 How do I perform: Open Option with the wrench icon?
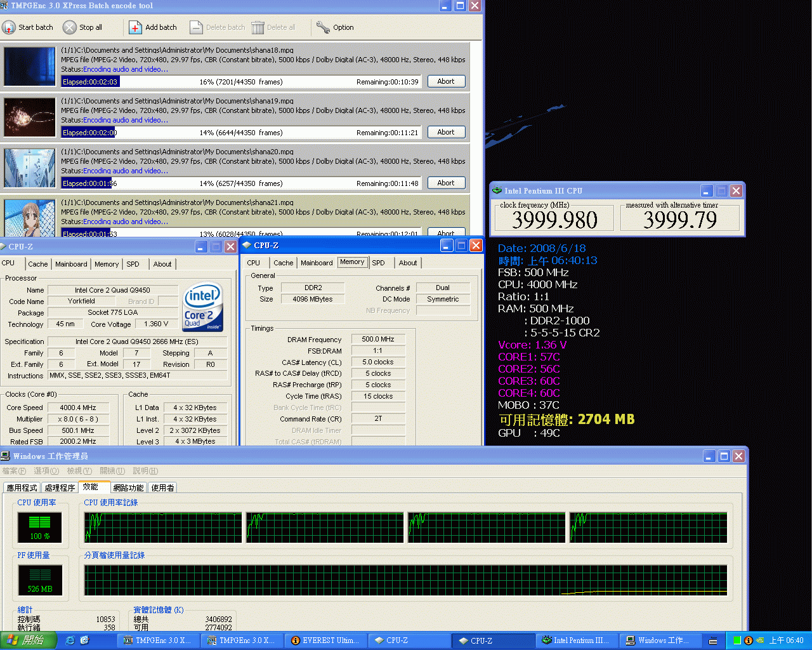323,27
